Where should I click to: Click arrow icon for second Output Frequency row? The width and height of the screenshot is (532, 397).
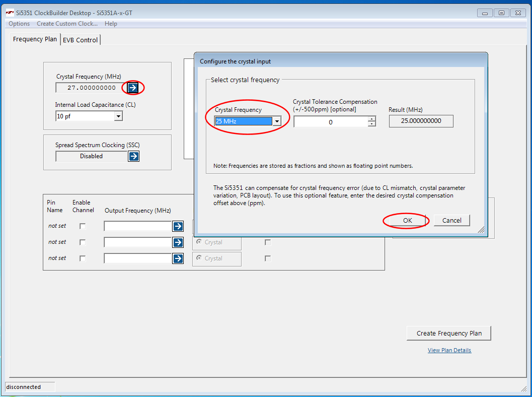178,242
